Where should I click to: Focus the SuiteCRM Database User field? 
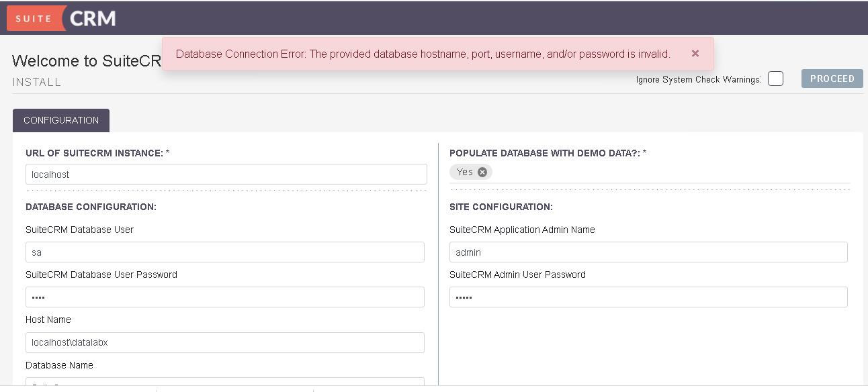click(225, 252)
